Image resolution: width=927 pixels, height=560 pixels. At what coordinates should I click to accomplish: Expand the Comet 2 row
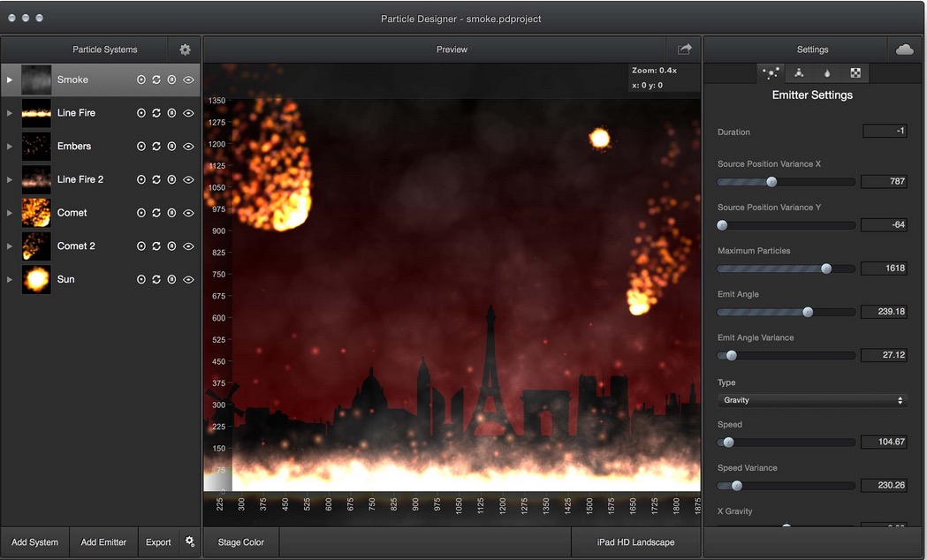tap(10, 246)
